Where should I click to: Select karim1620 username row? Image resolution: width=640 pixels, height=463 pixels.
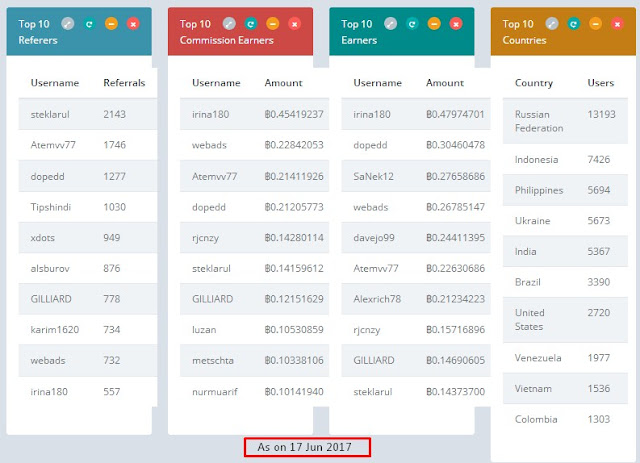point(55,329)
